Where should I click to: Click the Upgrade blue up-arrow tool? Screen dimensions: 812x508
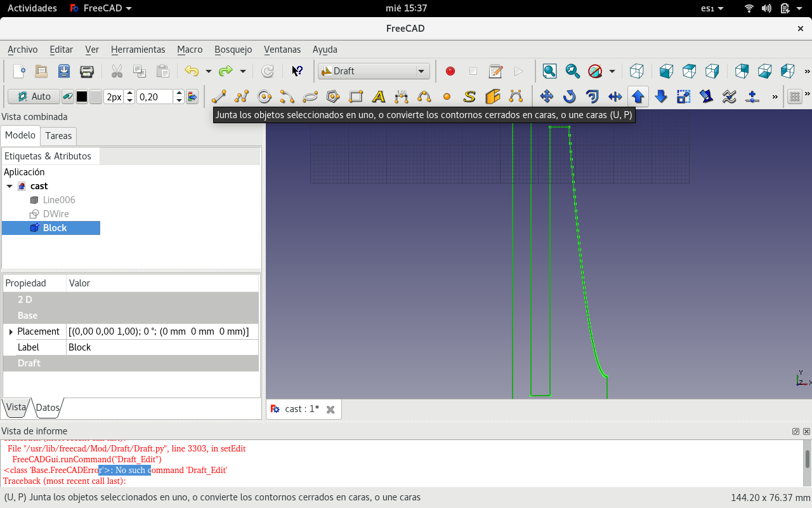[x=638, y=97]
